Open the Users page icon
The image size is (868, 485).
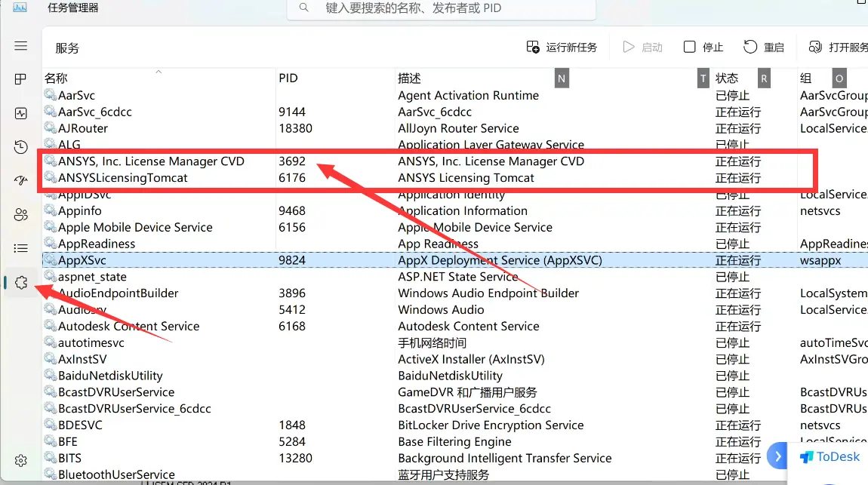20,214
